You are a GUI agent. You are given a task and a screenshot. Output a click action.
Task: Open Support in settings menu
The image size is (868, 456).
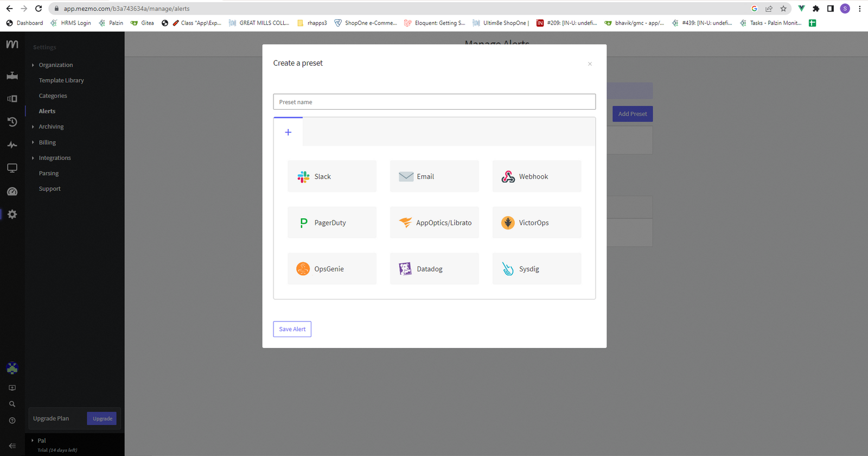(49, 189)
